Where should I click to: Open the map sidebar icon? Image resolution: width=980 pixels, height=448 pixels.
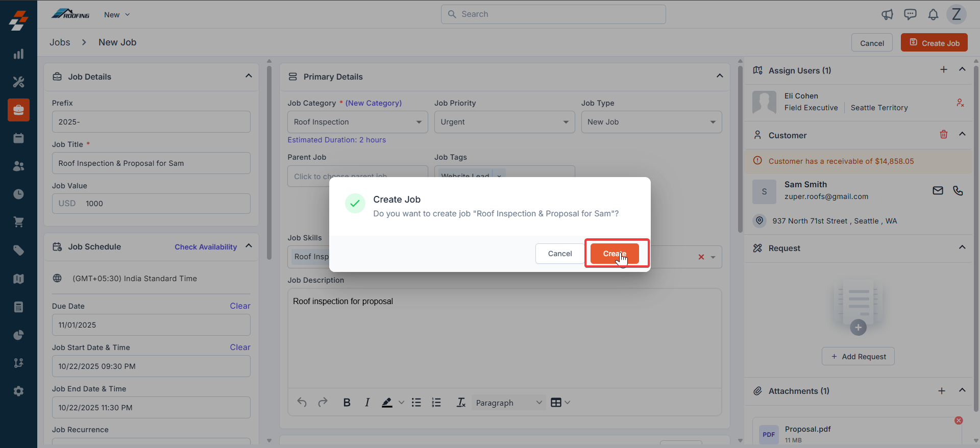[18, 279]
